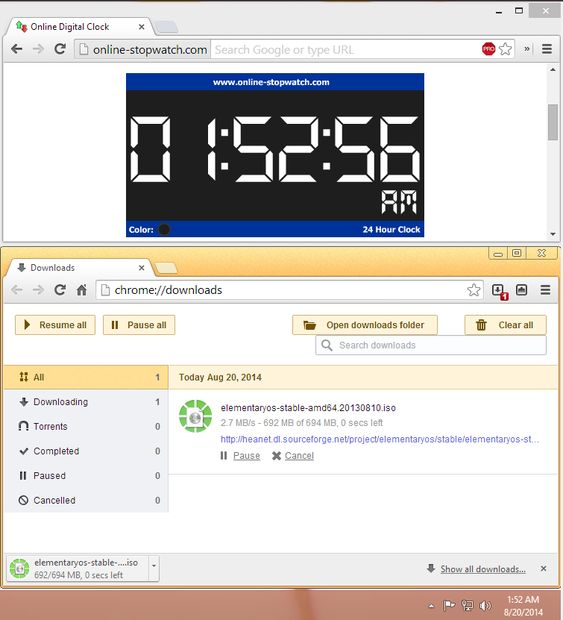Viewport: 563px width, 620px height.
Task: Click the file name elementaryos-stable-amd64.20130810.iso
Action: (x=308, y=408)
